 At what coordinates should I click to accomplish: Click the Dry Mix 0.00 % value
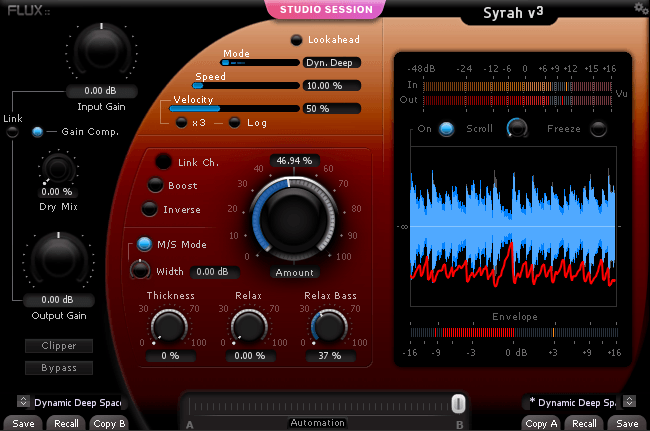click(x=57, y=192)
